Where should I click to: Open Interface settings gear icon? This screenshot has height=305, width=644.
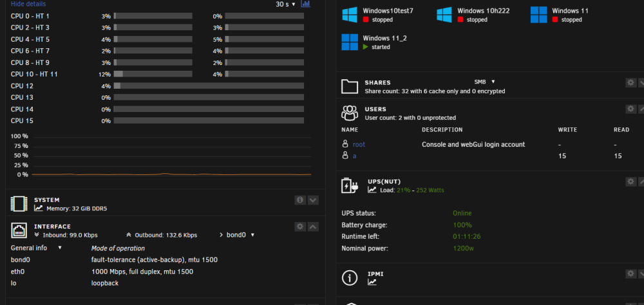pos(300,226)
